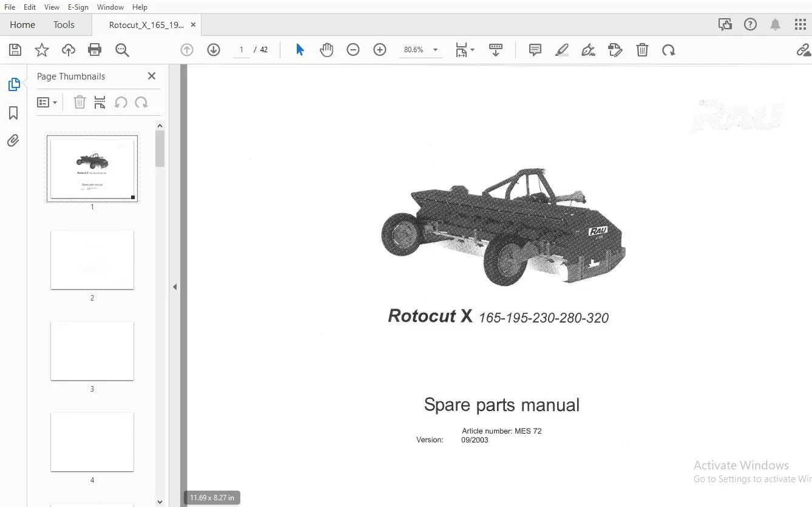Click thumbnail scrollbar down arrow

[x=160, y=502]
